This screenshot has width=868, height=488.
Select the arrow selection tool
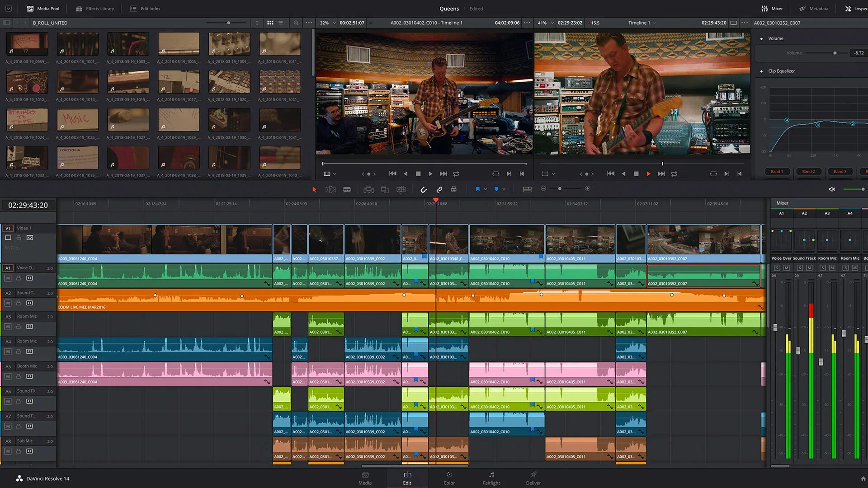(314, 189)
